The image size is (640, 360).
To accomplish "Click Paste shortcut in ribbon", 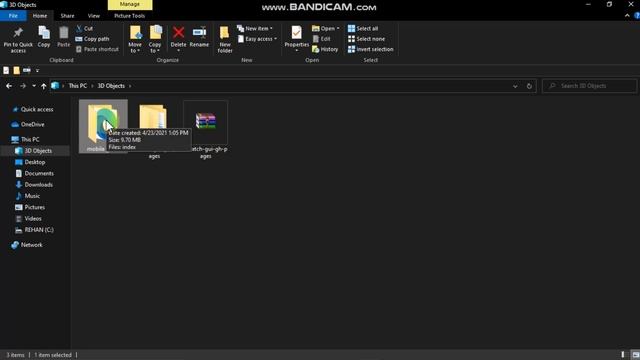I will point(97,49).
